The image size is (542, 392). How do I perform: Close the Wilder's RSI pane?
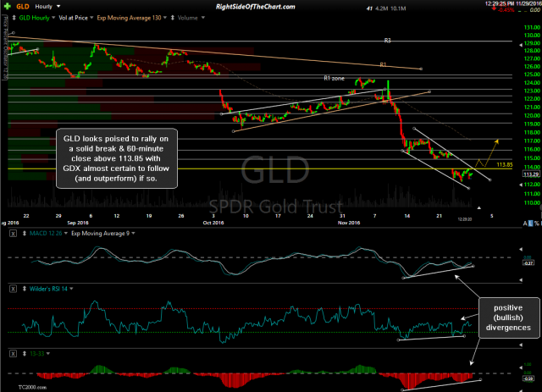coord(13,289)
